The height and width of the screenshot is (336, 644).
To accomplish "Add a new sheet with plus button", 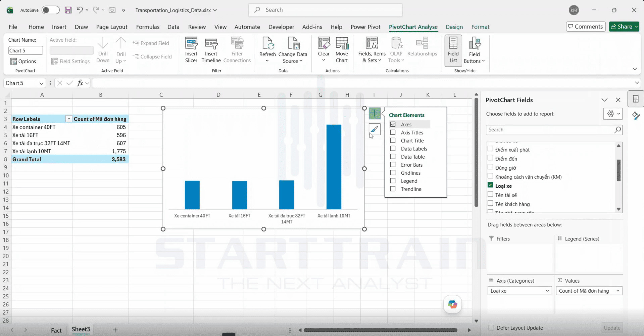I will click(x=115, y=330).
